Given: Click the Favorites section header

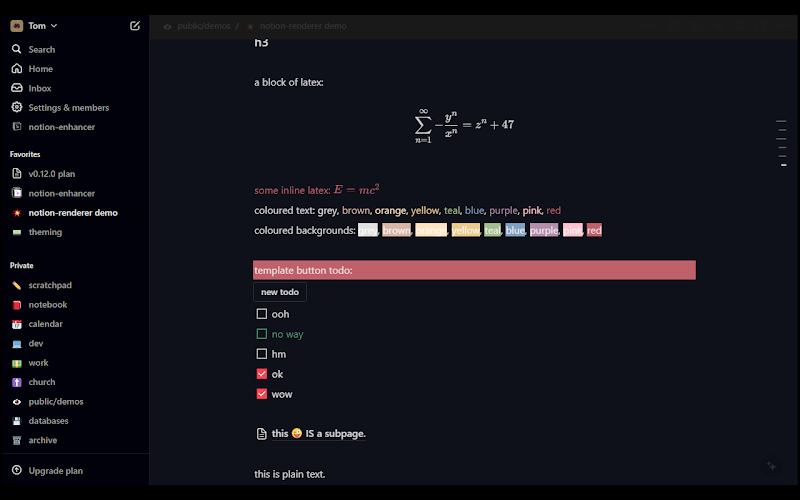Looking at the screenshot, I should pyautogui.click(x=25, y=154).
